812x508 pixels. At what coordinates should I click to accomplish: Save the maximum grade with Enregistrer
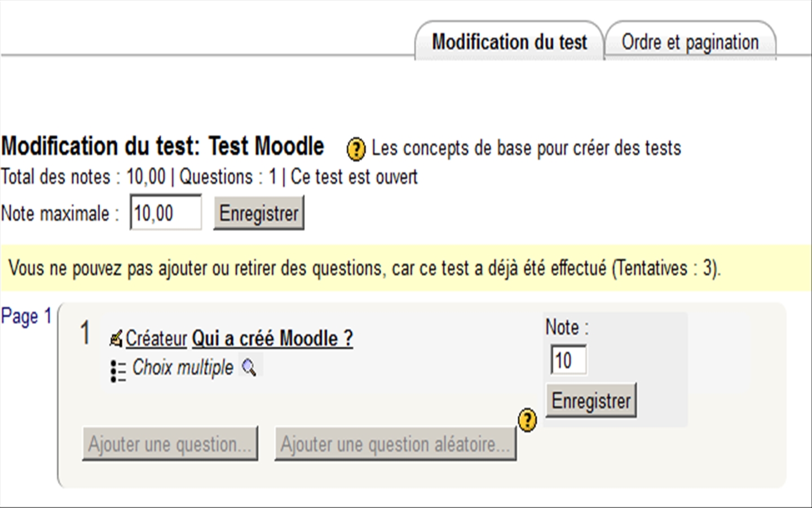tap(259, 213)
